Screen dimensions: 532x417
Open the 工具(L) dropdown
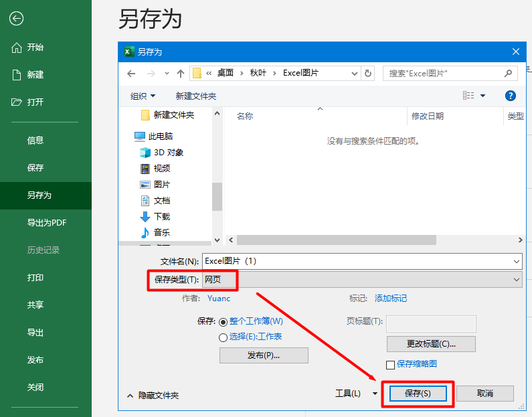click(356, 394)
